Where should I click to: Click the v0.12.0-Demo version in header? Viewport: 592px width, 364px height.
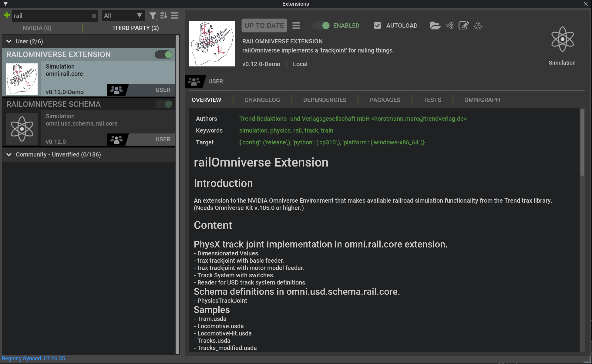(x=261, y=64)
